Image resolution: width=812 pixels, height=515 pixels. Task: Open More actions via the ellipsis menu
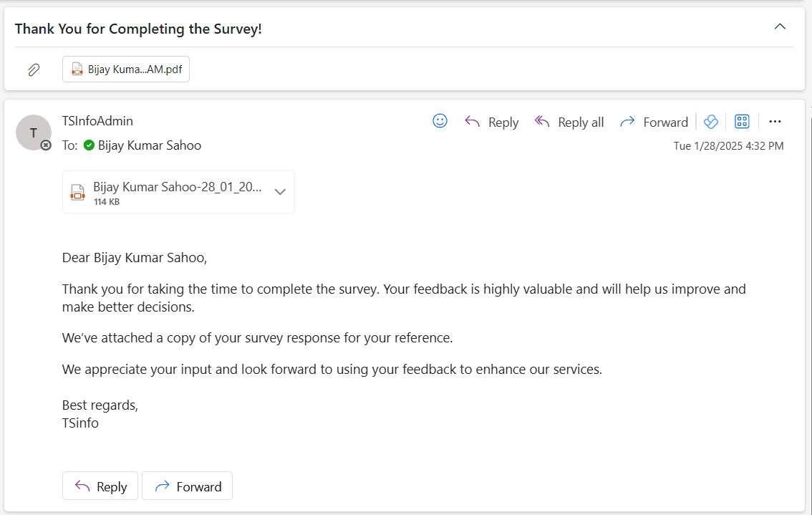[775, 121]
